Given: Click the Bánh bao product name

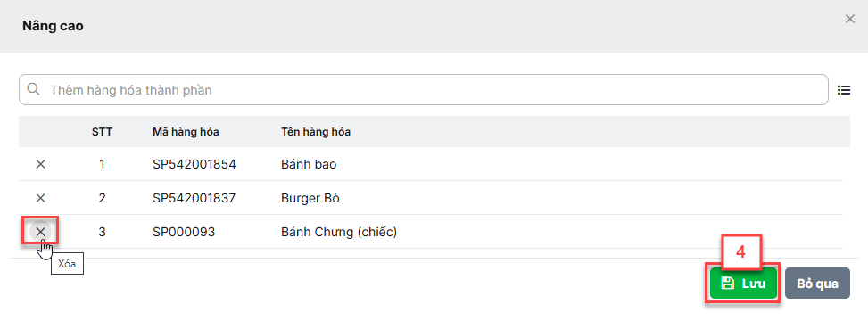Looking at the screenshot, I should tap(309, 164).
